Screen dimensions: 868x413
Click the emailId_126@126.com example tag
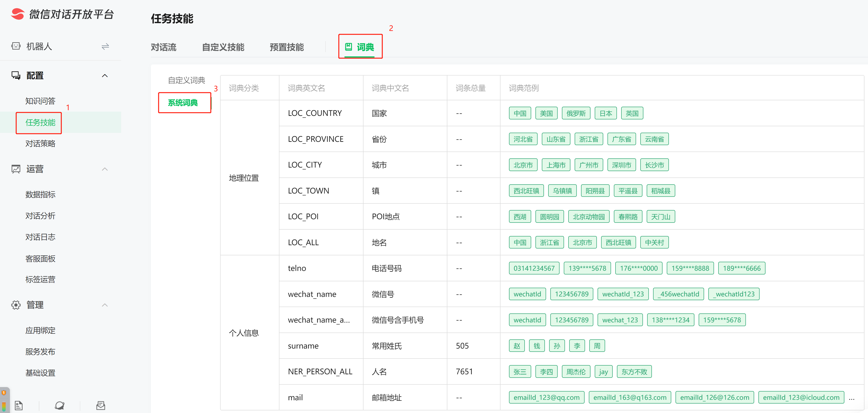coord(715,397)
